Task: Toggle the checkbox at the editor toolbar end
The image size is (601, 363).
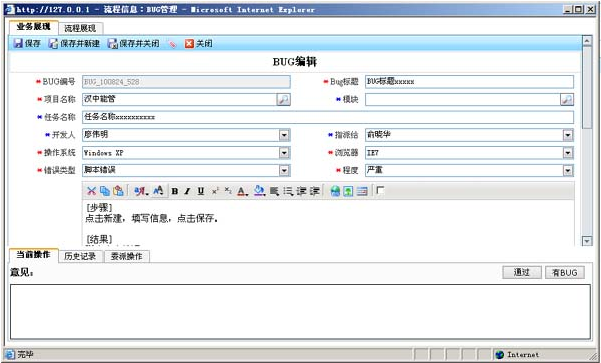Action: [x=380, y=190]
